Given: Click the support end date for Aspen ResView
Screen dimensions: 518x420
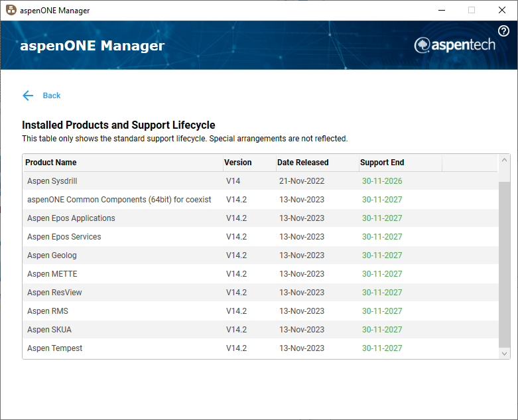Looking at the screenshot, I should click(382, 293).
